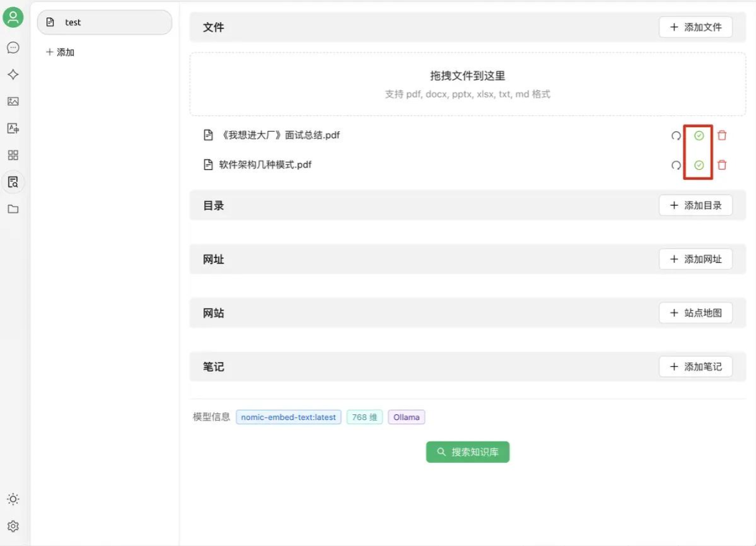756x546 pixels.
Task: Delete 《我想进大厂》面试总结.pdf with trash icon
Action: pos(722,135)
